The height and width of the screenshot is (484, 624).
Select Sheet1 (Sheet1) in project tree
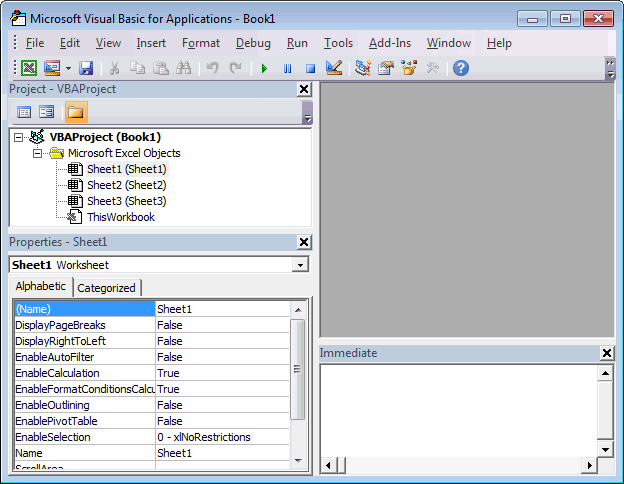coord(127,169)
